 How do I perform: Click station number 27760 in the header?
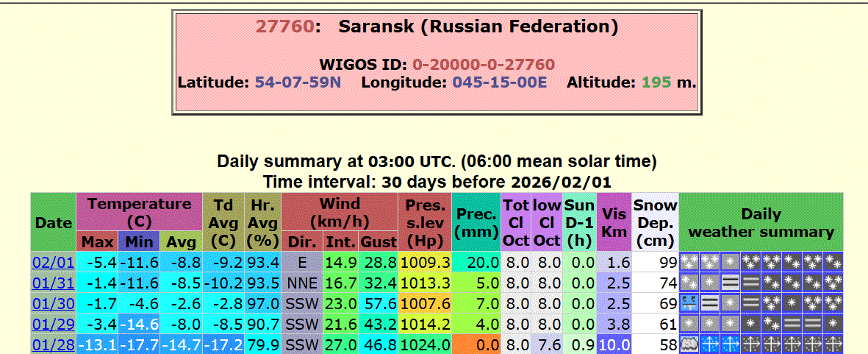pyautogui.click(x=284, y=27)
